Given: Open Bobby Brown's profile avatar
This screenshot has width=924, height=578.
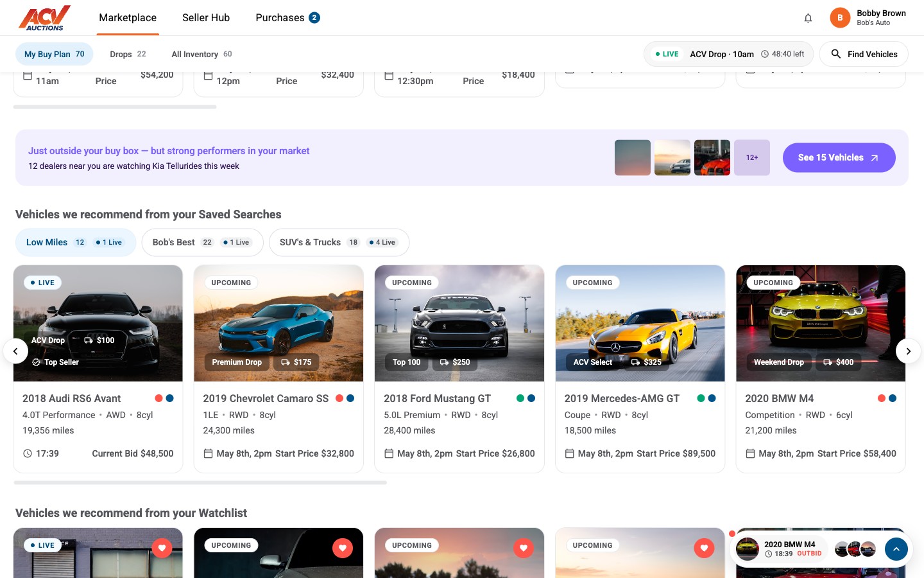Looking at the screenshot, I should pyautogui.click(x=840, y=18).
